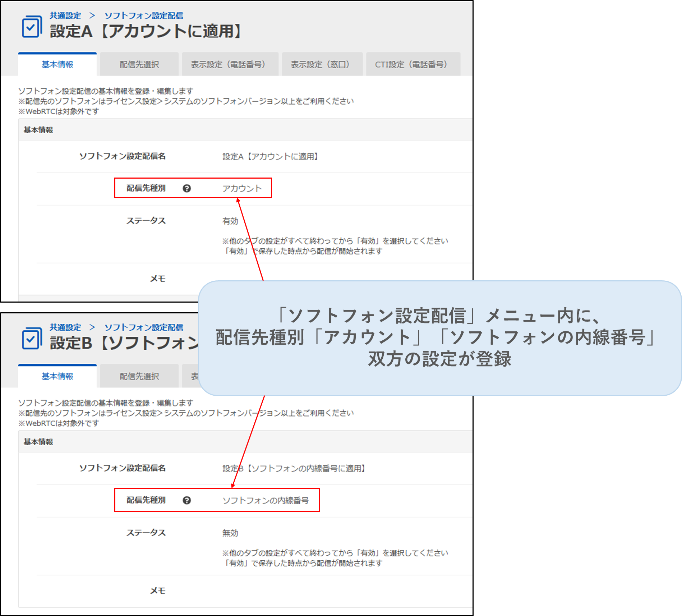Click the ソフトフォンの内線番号 value in 設定B

coord(265,501)
